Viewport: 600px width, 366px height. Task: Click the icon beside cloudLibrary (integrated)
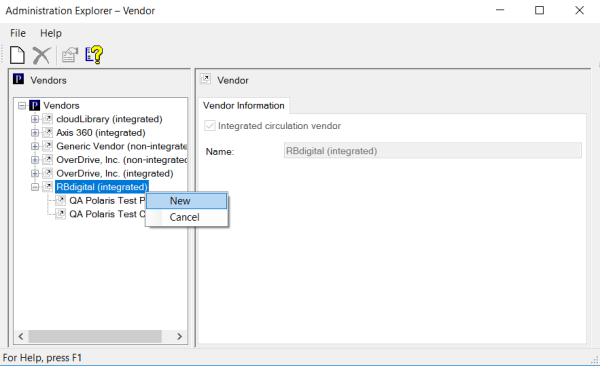[x=47, y=119]
